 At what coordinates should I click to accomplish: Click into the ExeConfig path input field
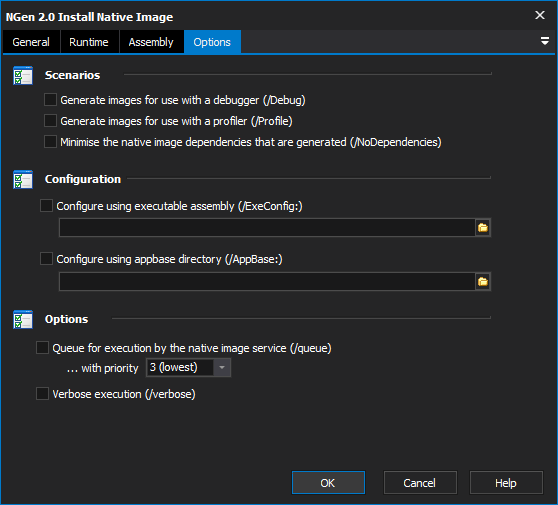[x=267, y=227]
